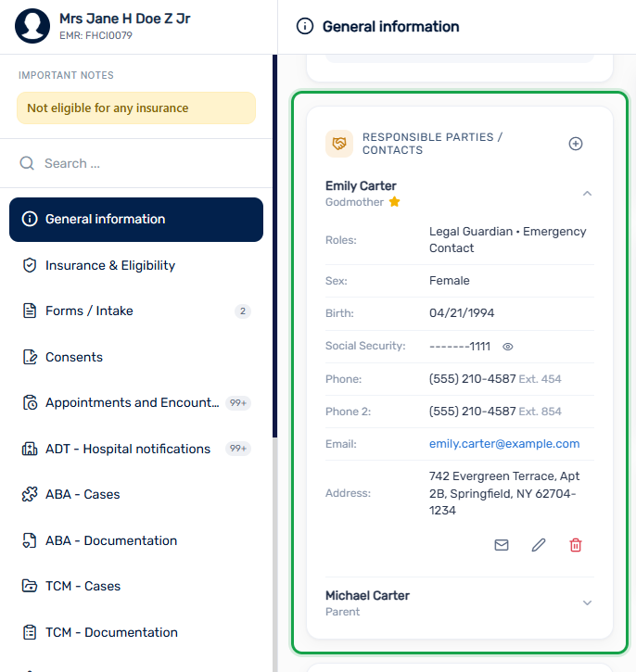Click Phone 2 number with Ext. 854
This screenshot has width=636, height=672.
coord(495,412)
